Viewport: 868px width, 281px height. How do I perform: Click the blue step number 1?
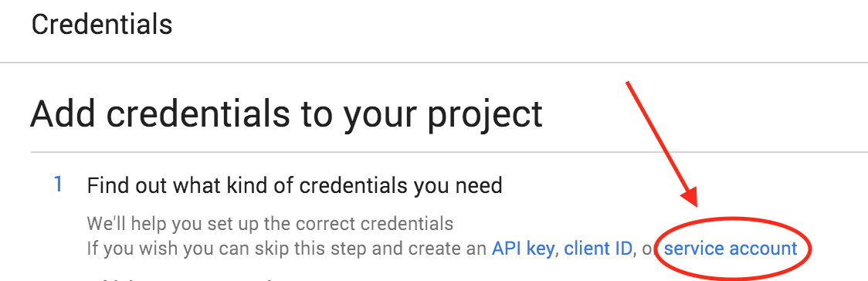[x=58, y=185]
